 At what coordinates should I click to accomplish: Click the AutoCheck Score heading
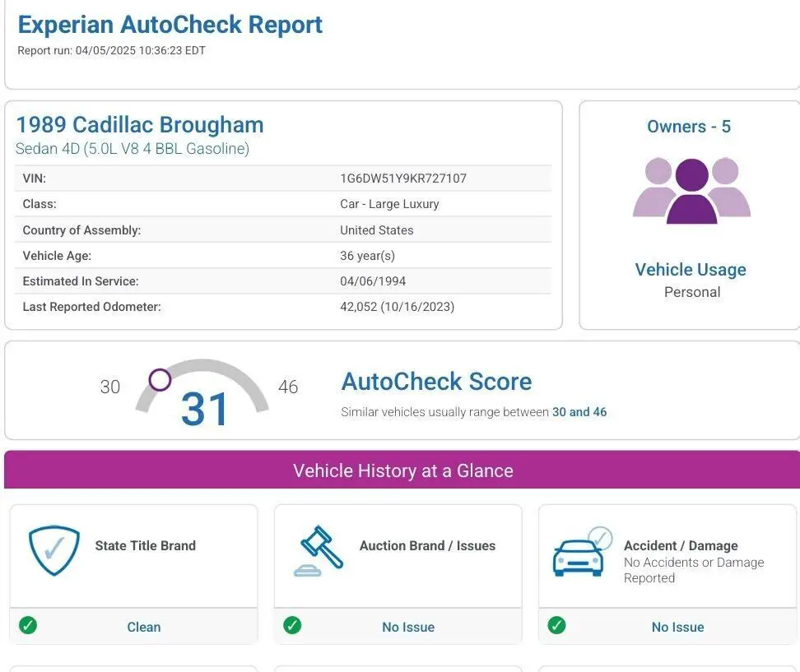coord(436,382)
